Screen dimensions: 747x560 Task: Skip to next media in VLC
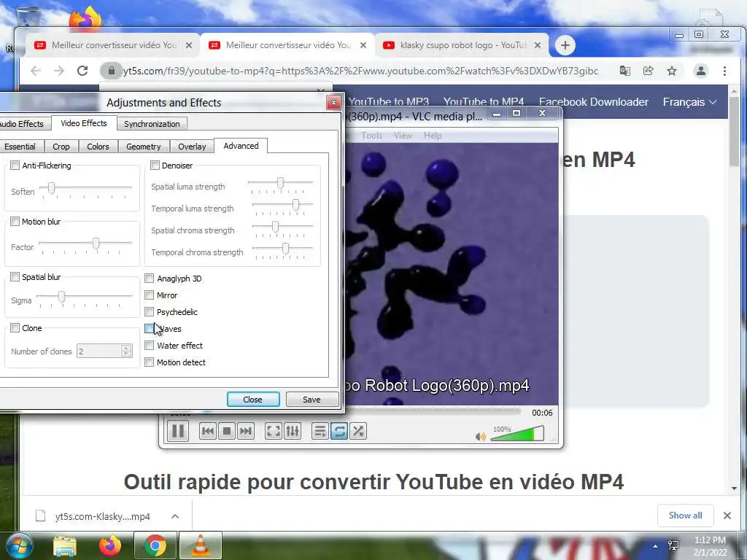(x=245, y=432)
